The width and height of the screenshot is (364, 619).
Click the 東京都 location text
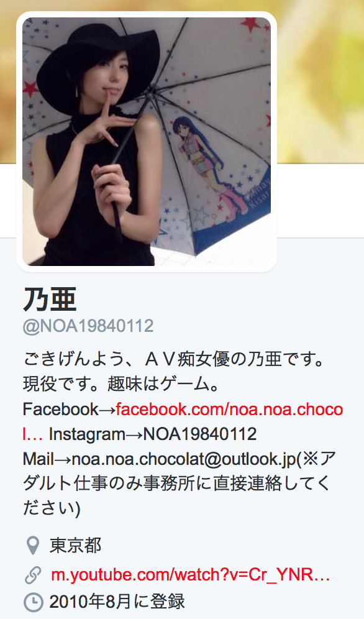pos(75,546)
